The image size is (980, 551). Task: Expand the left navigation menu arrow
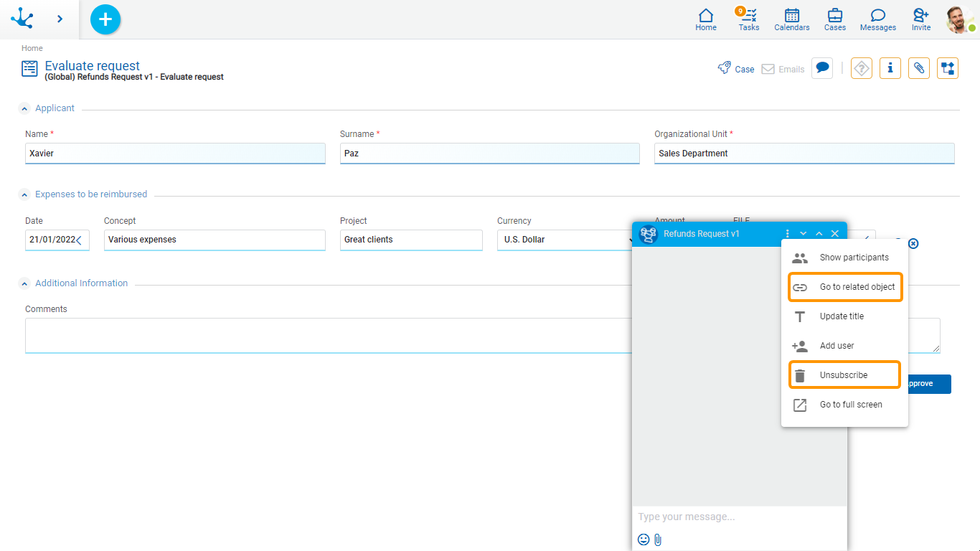60,19
